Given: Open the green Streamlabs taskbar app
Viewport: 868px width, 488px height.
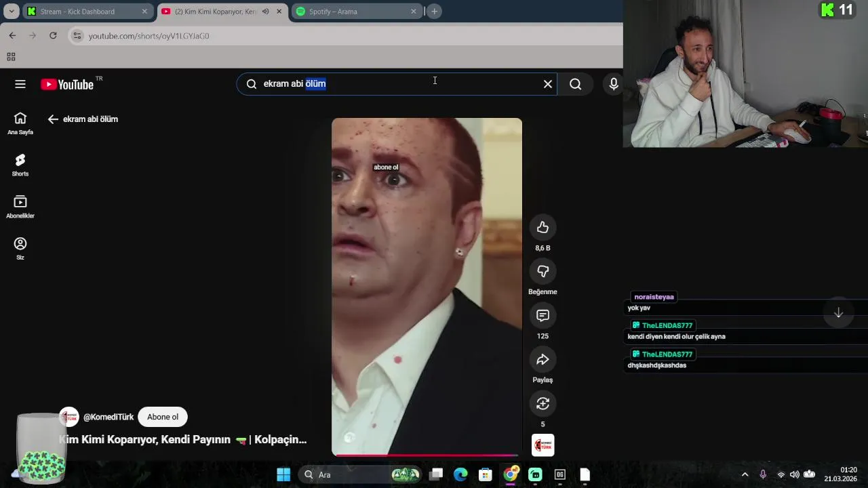Looking at the screenshot, I should click(535, 474).
